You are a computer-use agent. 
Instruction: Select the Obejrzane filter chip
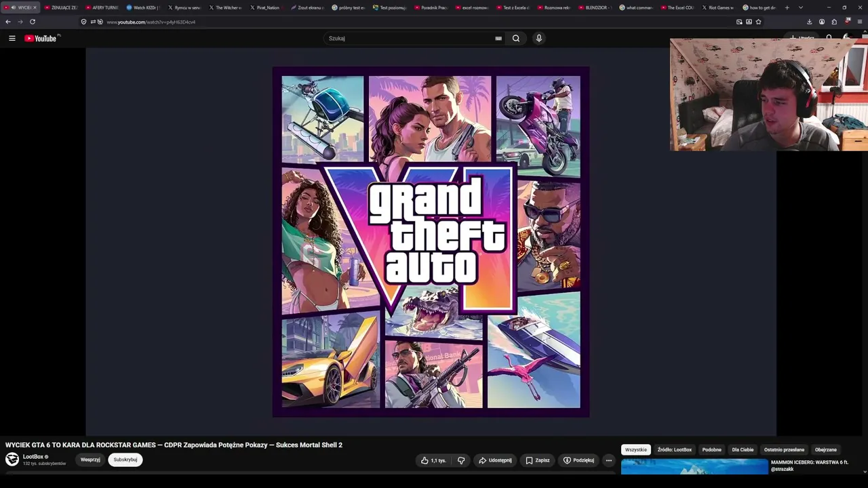(826, 449)
